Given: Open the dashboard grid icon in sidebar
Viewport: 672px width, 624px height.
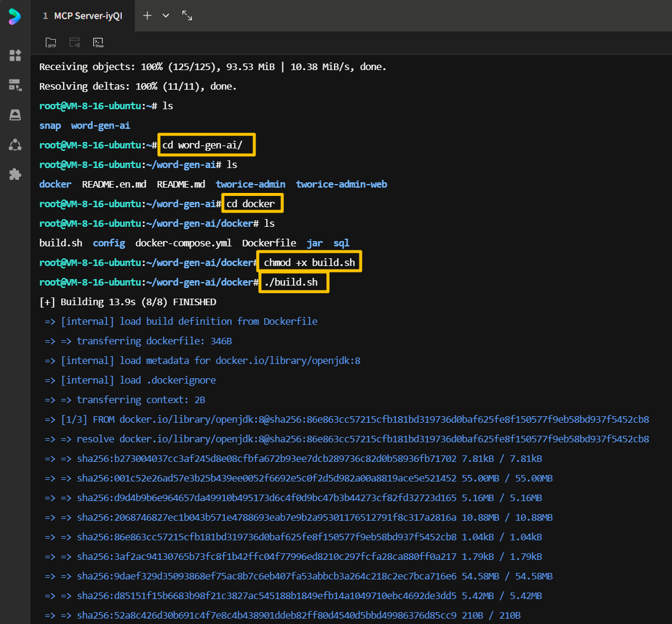Looking at the screenshot, I should 15,55.
